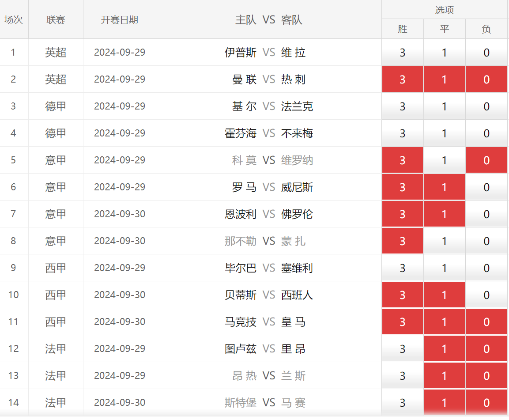Click the match text 马竞技 VS 皇马
Image resolution: width=509 pixels, height=420 pixels.
tap(265, 322)
